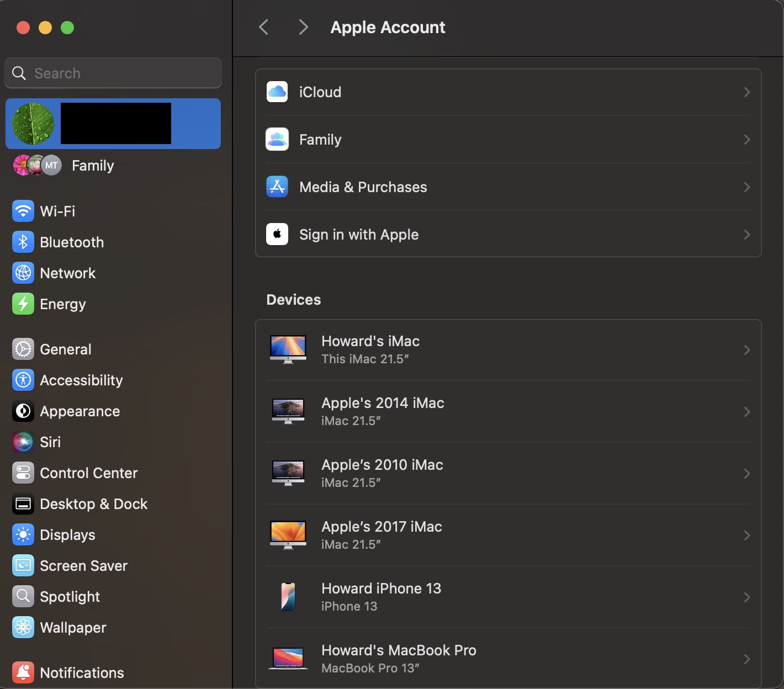This screenshot has height=689, width=784.
Task: Click the Search field in sidebar
Action: (x=113, y=73)
